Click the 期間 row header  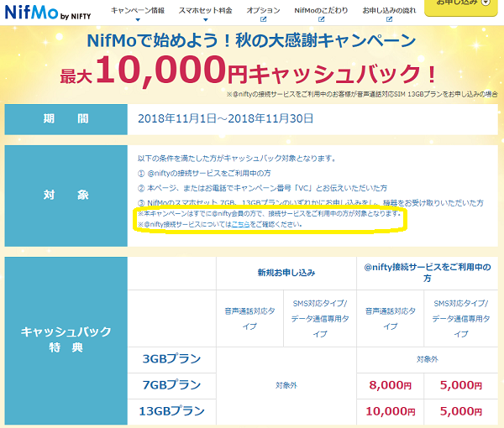[x=66, y=119]
